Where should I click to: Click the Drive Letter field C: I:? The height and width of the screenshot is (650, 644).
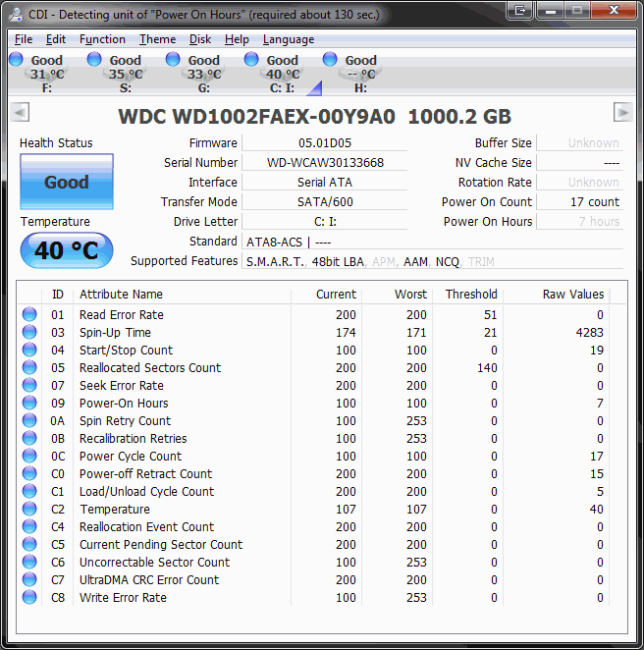click(325, 221)
